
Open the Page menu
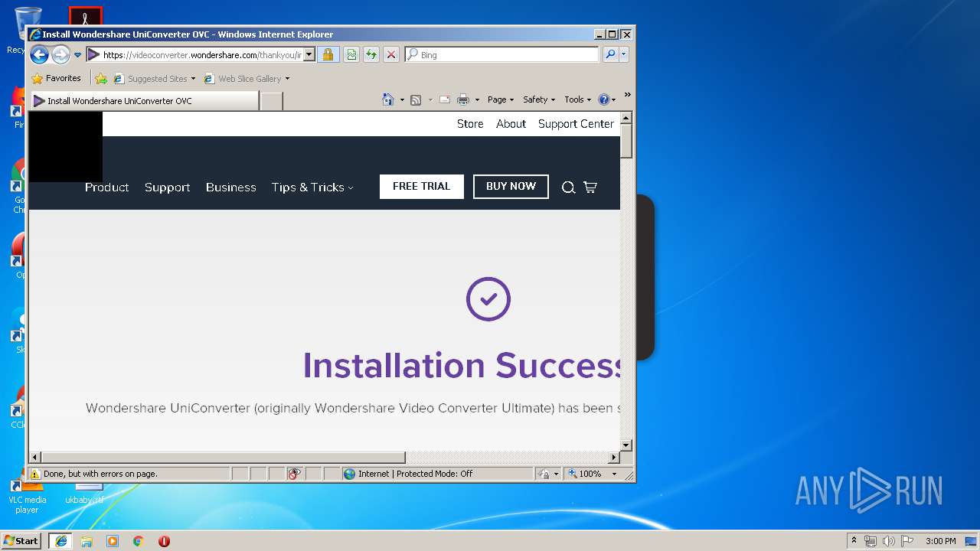pos(501,99)
